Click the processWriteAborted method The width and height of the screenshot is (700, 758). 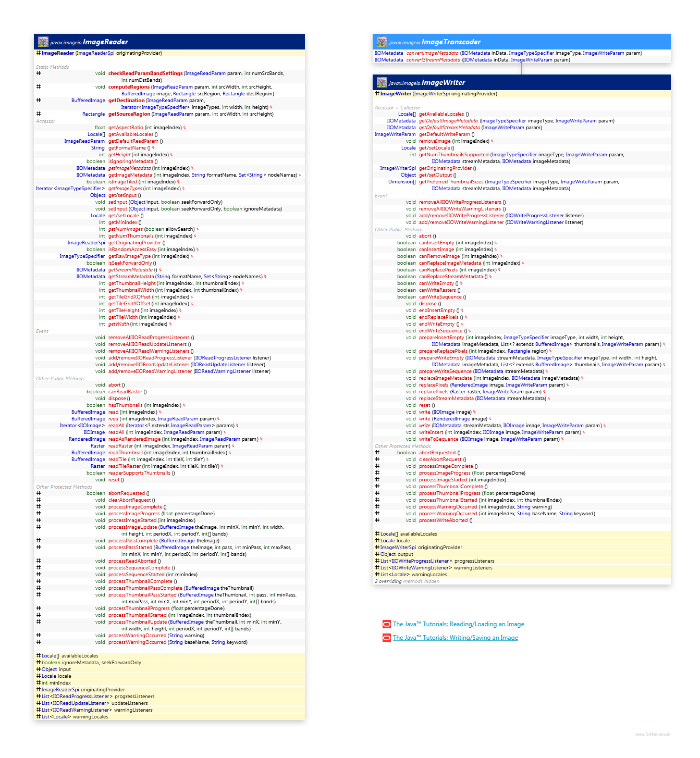click(x=444, y=520)
